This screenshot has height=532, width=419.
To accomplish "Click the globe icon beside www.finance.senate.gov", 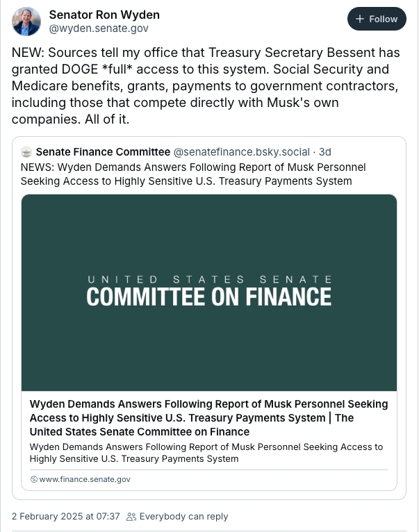I will click(x=33, y=479).
